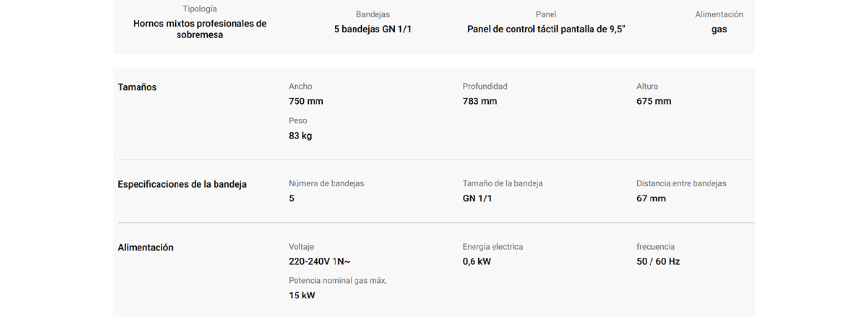
Task: Click the Energia electrica 0,6 kW value
Action: [476, 262]
